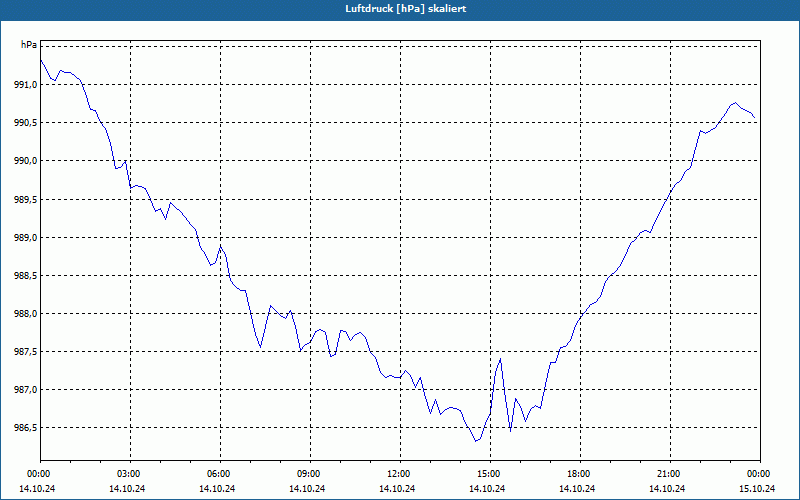800x500 pixels.
Task: Select the 986,5 axis value
Action: pos(26,428)
